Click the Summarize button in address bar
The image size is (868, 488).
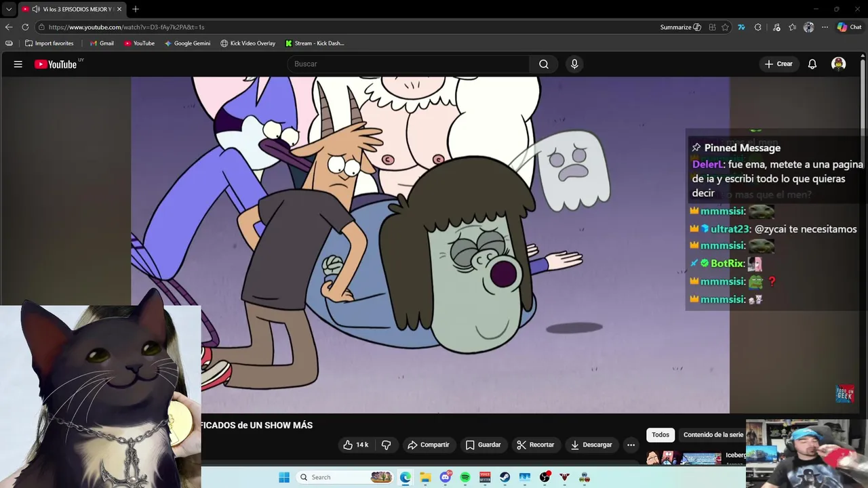tap(681, 27)
